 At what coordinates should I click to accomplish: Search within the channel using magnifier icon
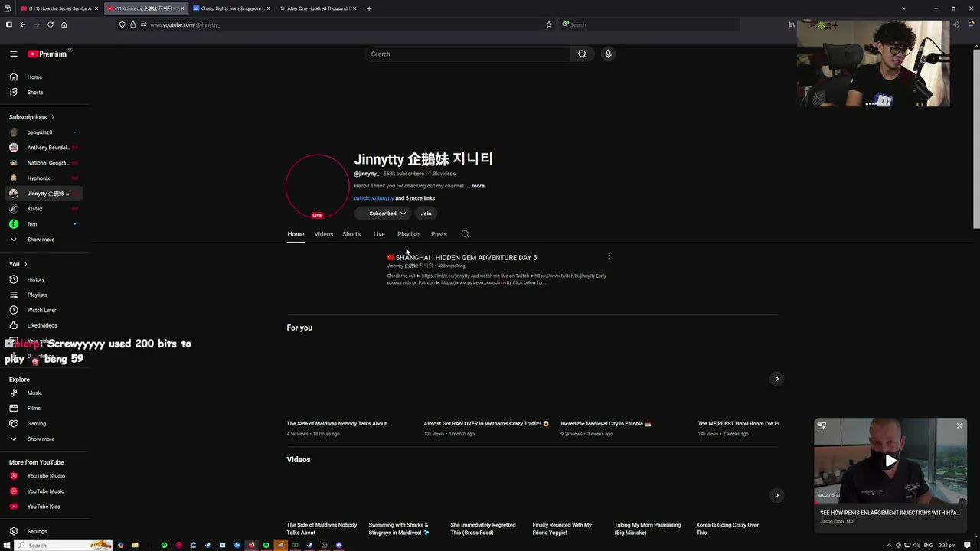pos(465,234)
